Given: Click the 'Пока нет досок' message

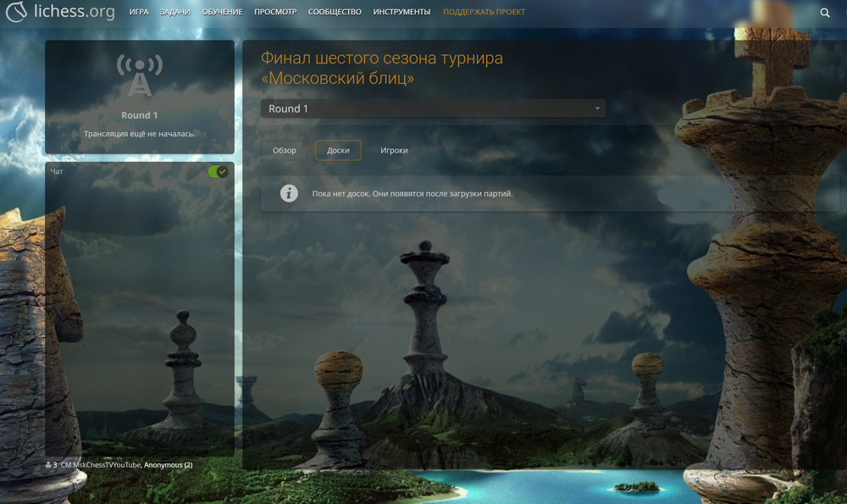Looking at the screenshot, I should click(x=412, y=193).
